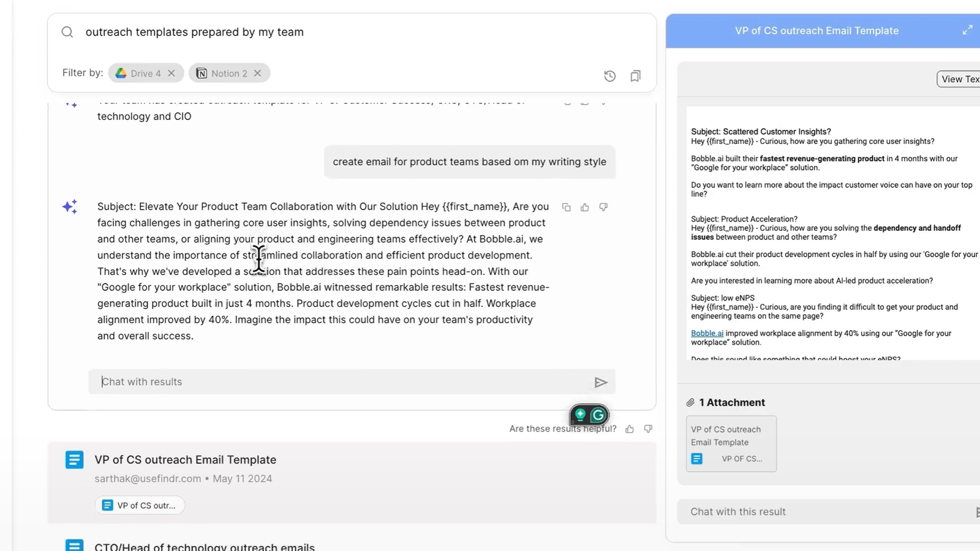Click the preview panel title header
Image resolution: width=980 pixels, height=551 pixels.
click(816, 31)
